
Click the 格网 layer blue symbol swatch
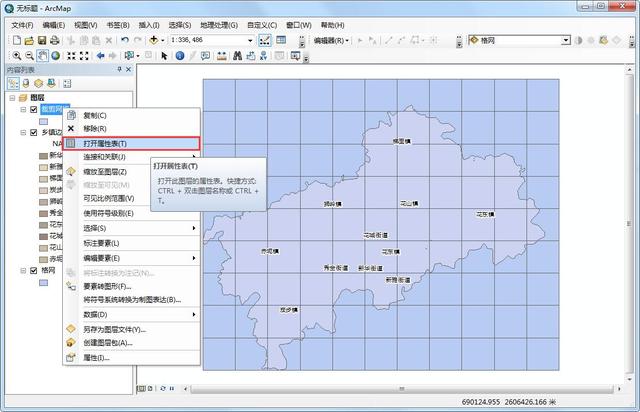(x=44, y=283)
